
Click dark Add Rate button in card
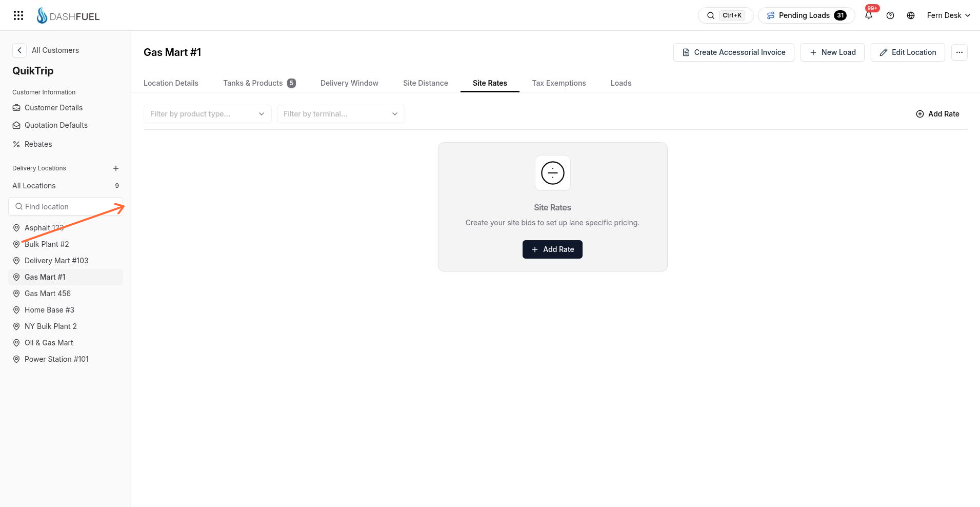552,249
